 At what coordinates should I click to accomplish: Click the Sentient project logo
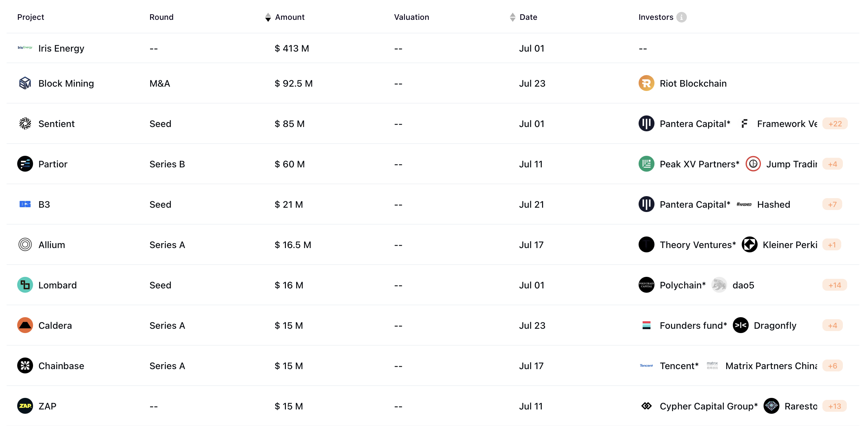(25, 124)
